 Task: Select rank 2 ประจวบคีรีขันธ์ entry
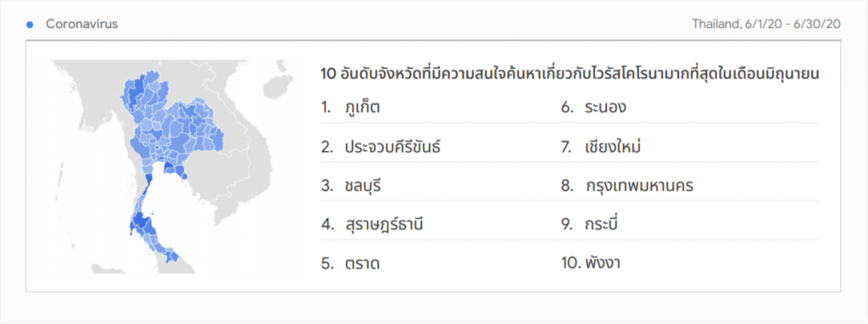[x=381, y=148]
